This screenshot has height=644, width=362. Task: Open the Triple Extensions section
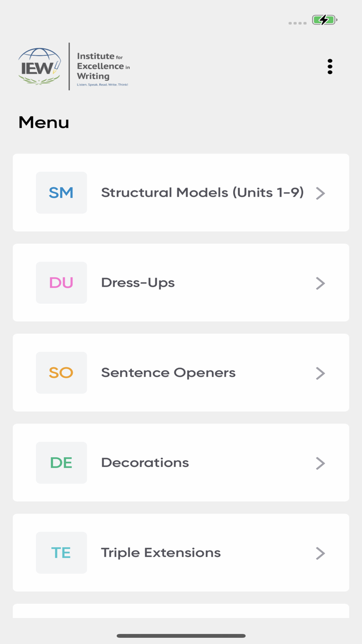(160, 552)
